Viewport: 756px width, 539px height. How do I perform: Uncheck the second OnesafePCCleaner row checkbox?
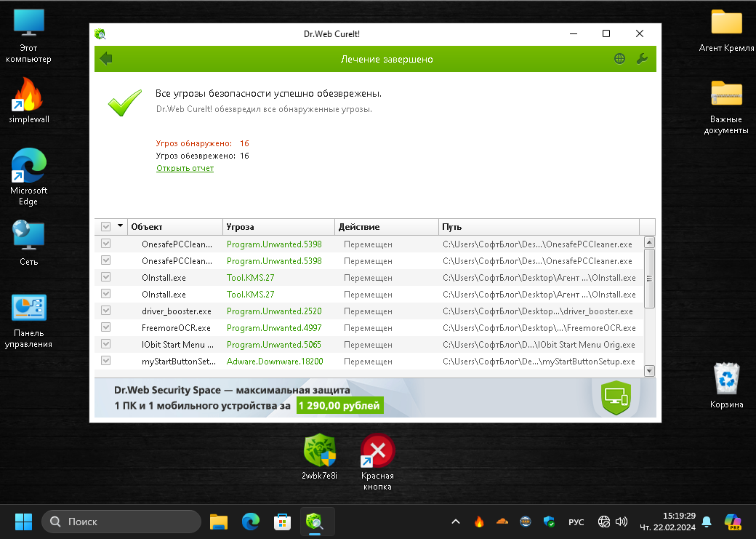(105, 260)
